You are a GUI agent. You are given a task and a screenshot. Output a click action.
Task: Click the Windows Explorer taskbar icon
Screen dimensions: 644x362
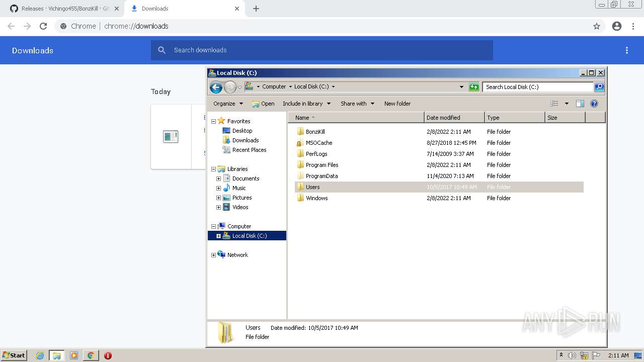(x=57, y=355)
